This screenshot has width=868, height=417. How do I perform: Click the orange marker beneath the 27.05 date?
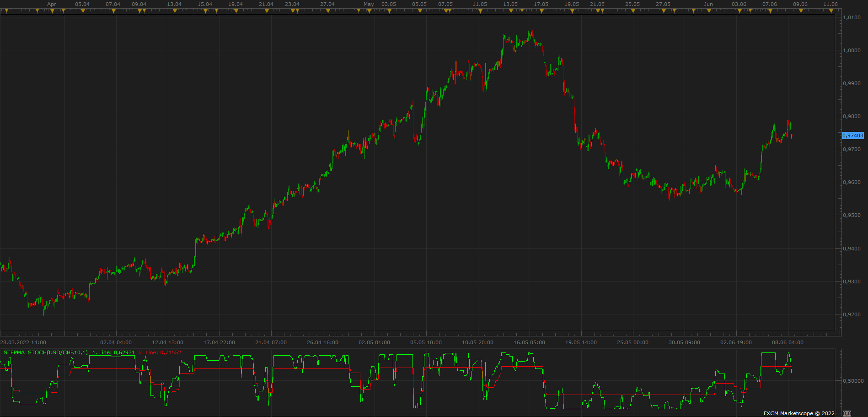coord(664,11)
